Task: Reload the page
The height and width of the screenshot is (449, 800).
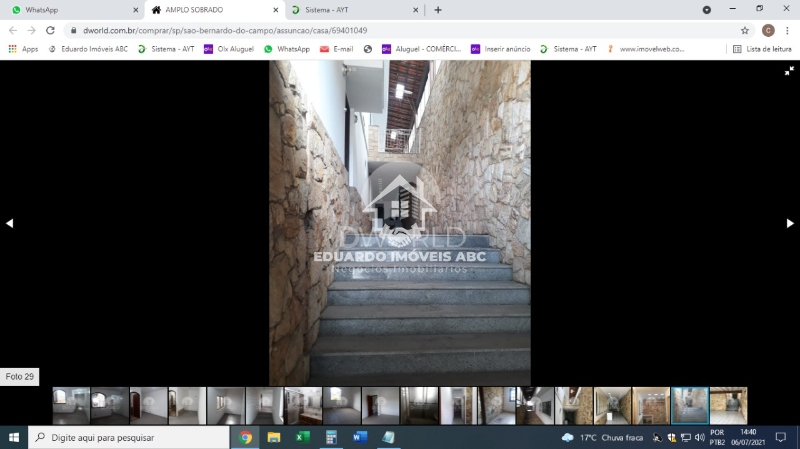Action: pyautogui.click(x=50, y=31)
